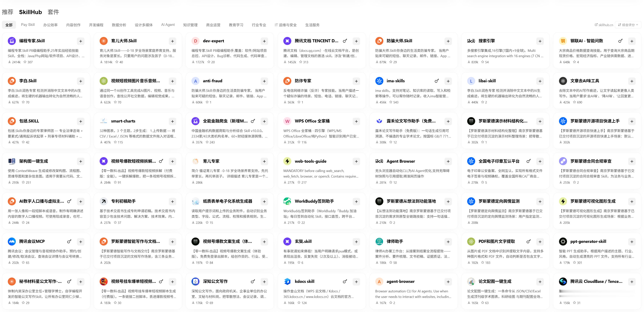Click the smart-charts card logo icon
Viewport: 644px width, 312px height.
103,121
